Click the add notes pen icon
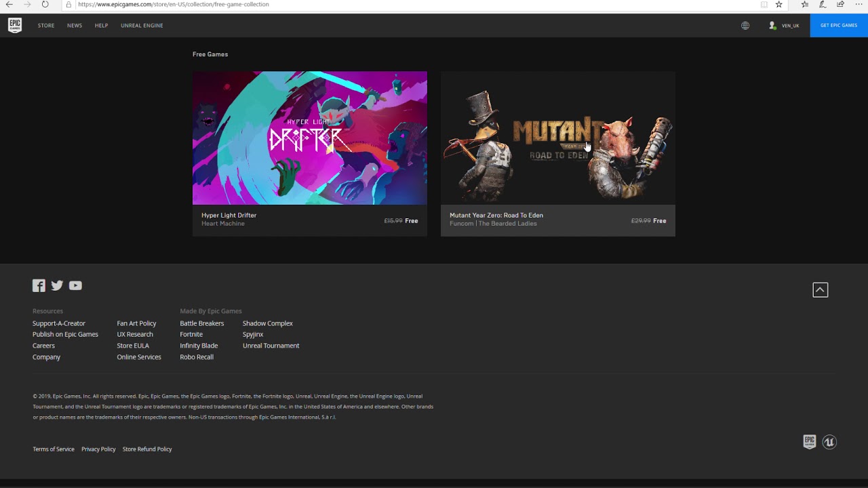868x488 pixels. click(823, 4)
